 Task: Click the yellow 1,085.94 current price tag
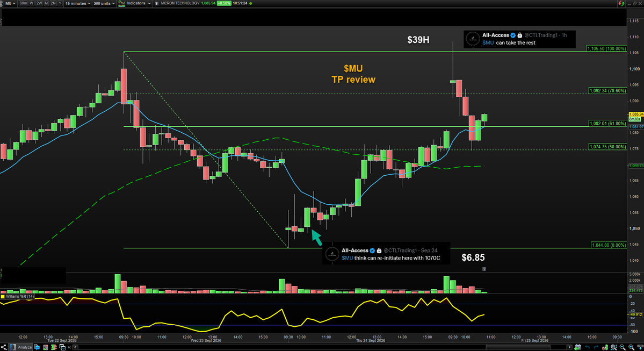(636, 114)
